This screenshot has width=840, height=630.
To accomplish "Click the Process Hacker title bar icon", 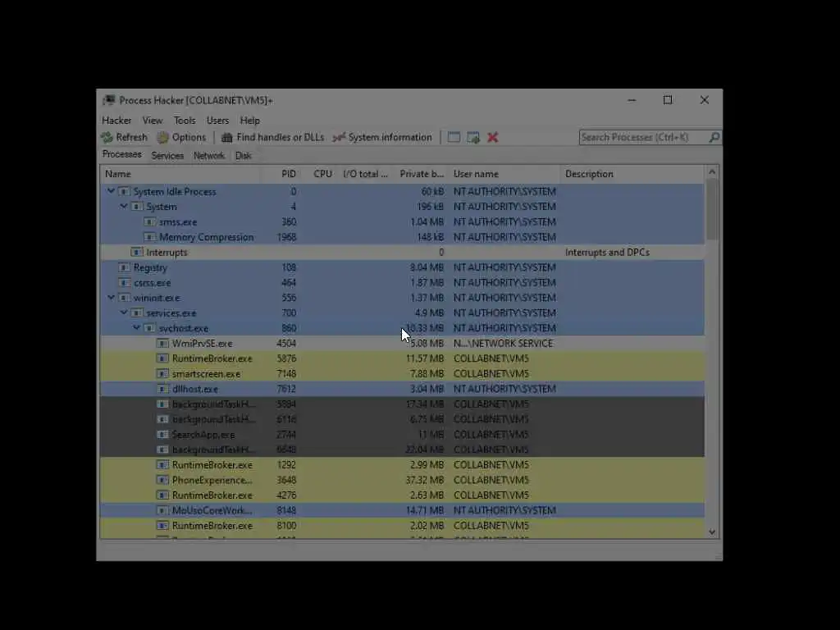I will 109,100.
